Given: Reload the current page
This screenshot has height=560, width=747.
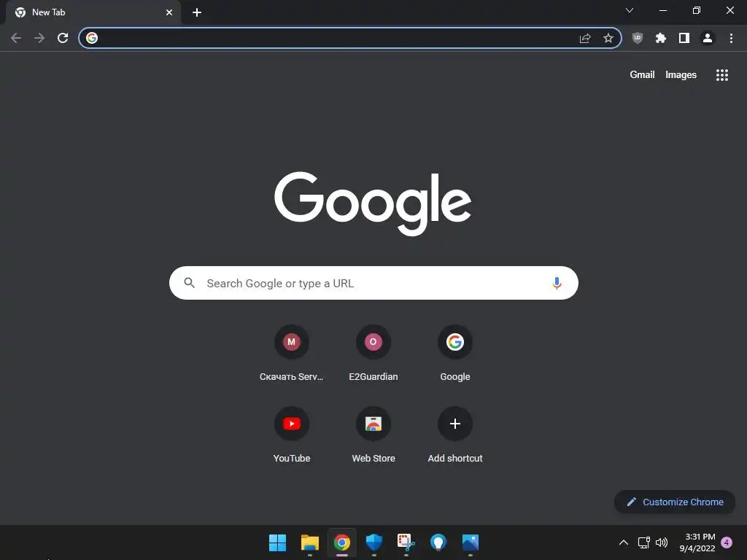Looking at the screenshot, I should [x=63, y=38].
